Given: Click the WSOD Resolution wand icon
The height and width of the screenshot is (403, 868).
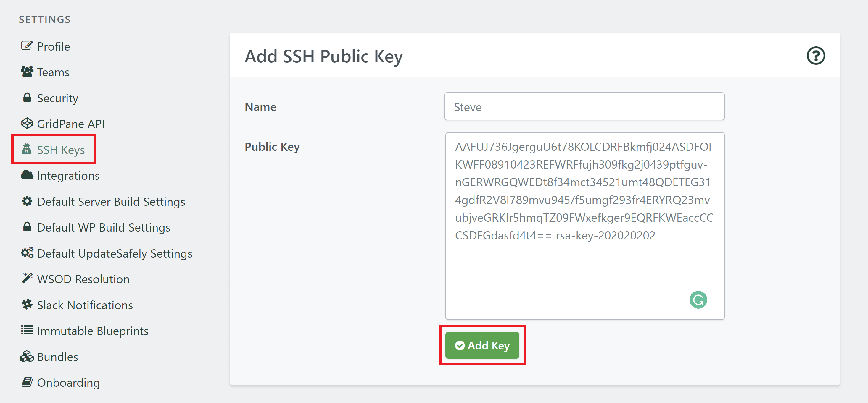Looking at the screenshot, I should pos(27,279).
